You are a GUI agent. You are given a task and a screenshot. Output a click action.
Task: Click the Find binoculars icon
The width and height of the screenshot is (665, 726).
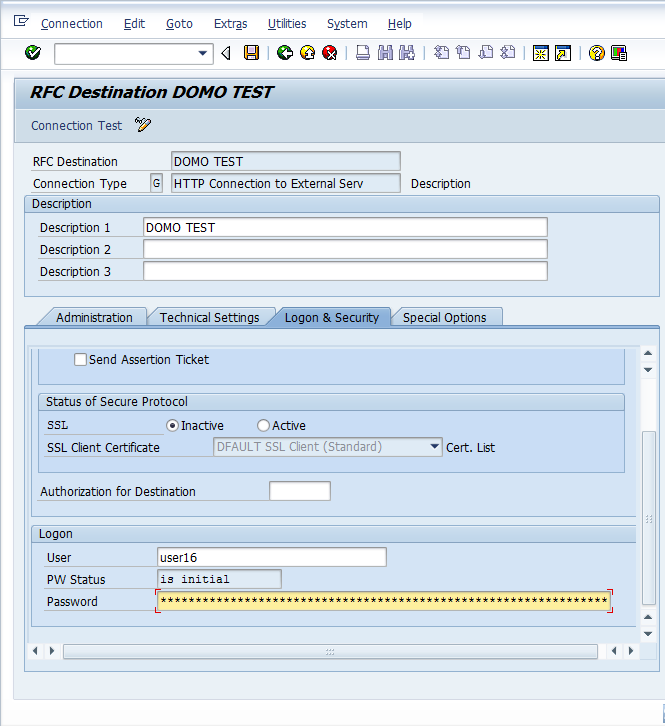(385, 53)
